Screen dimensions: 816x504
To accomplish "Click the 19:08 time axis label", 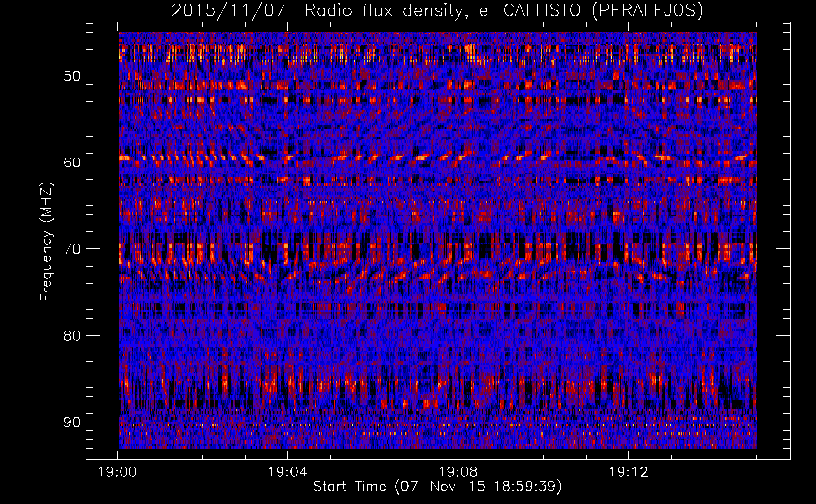I will pos(458,472).
